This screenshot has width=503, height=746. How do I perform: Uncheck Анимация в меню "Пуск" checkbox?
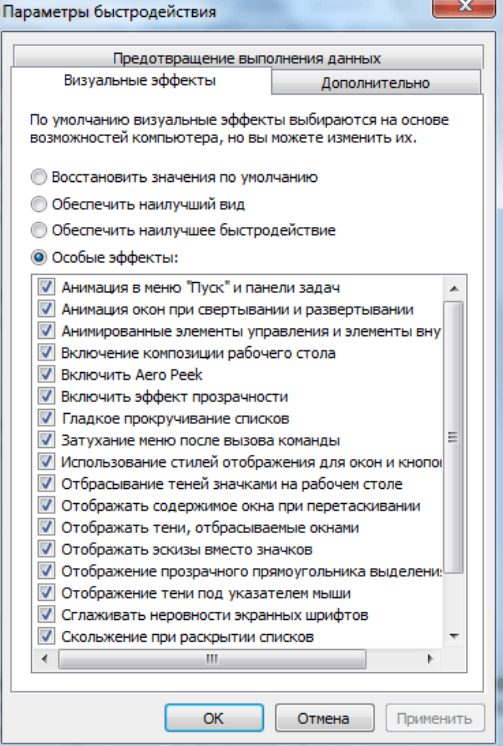(46, 287)
